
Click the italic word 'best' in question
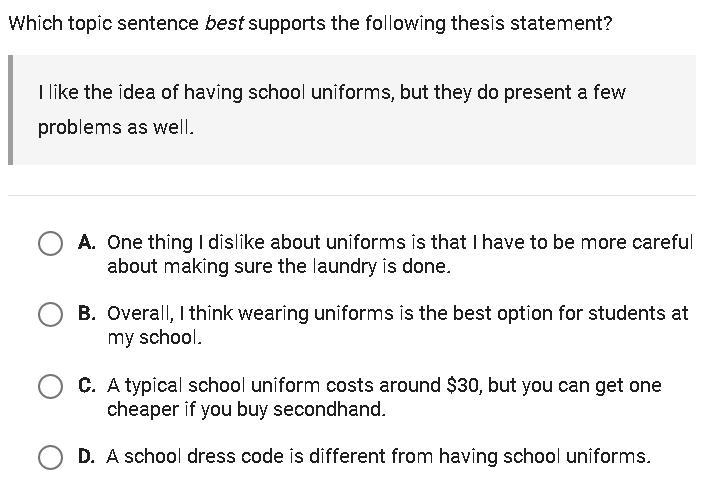[224, 23]
